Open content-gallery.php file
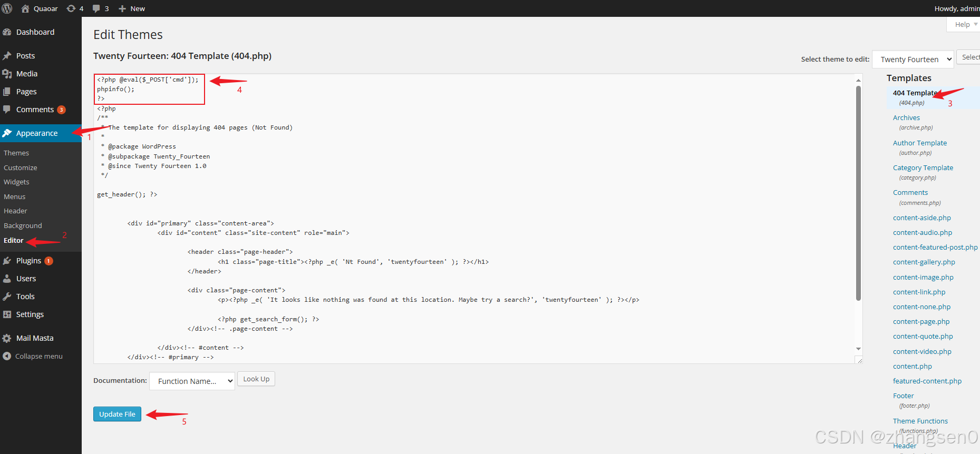 (924, 262)
